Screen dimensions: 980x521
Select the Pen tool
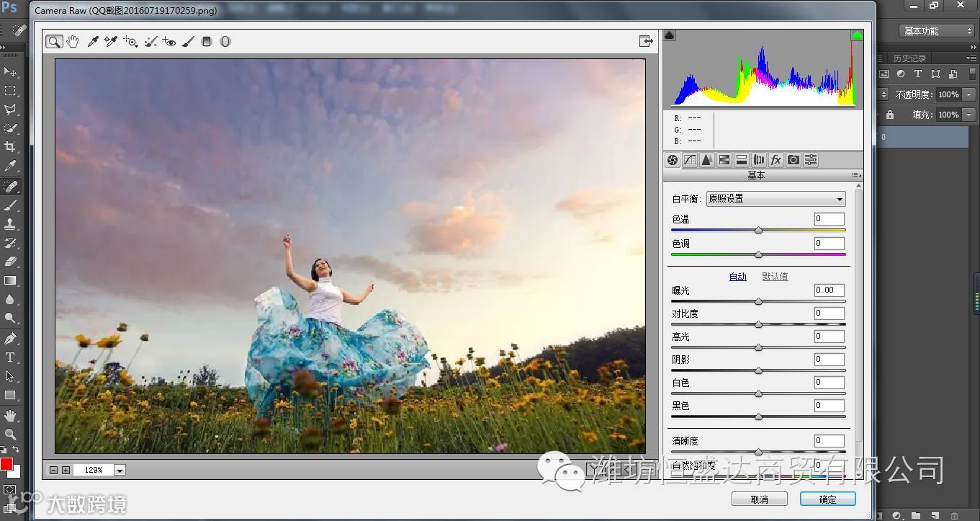(11, 338)
